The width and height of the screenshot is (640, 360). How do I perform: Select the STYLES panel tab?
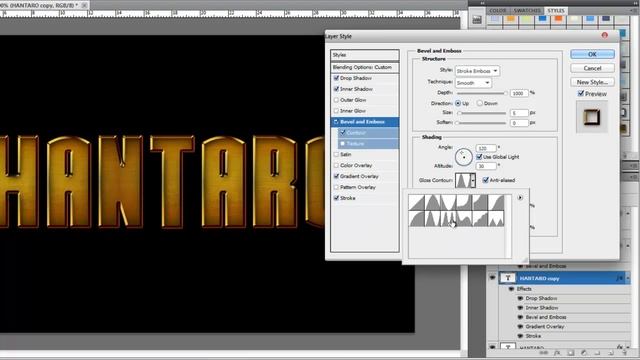(556, 11)
